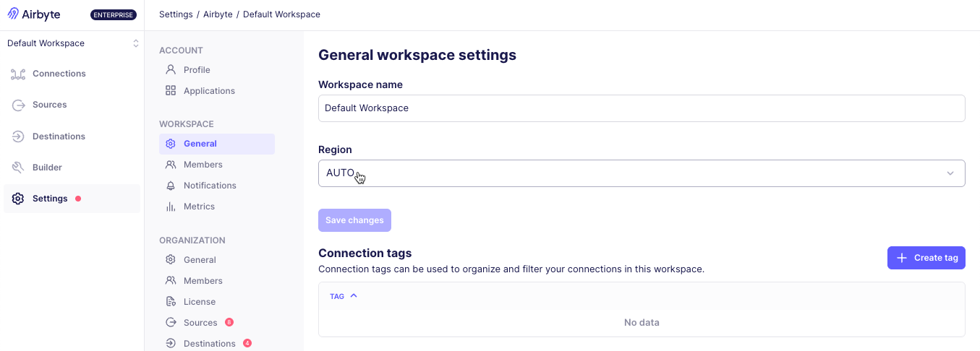Click the Save changes button
Image resolution: width=980 pixels, height=351 pixels.
pos(354,220)
